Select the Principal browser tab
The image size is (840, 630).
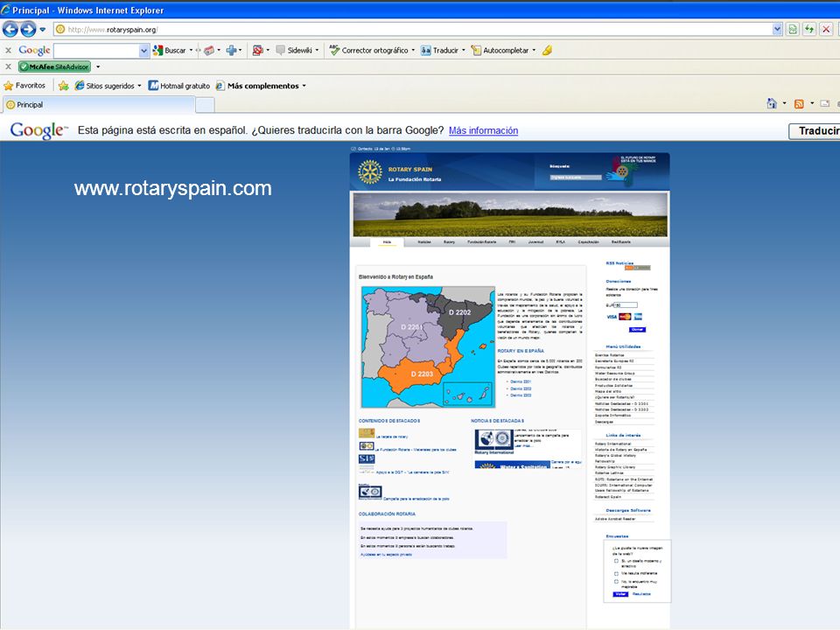point(99,105)
